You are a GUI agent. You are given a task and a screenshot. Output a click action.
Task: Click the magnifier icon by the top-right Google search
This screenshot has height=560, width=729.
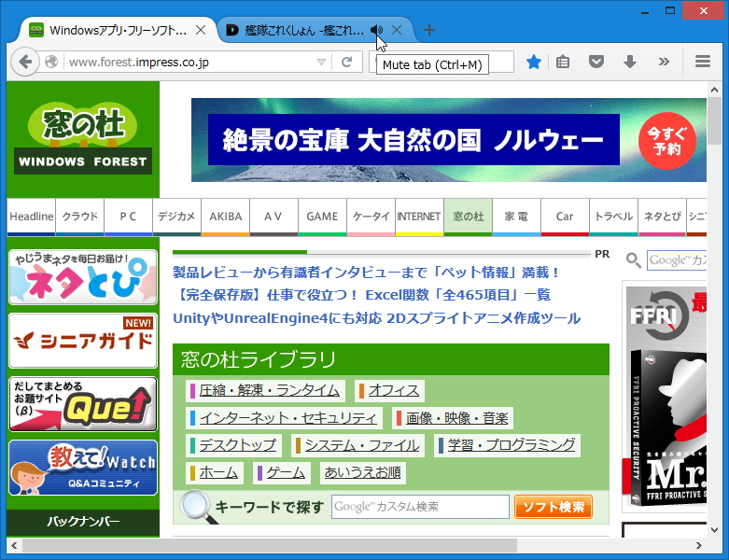pos(633,260)
